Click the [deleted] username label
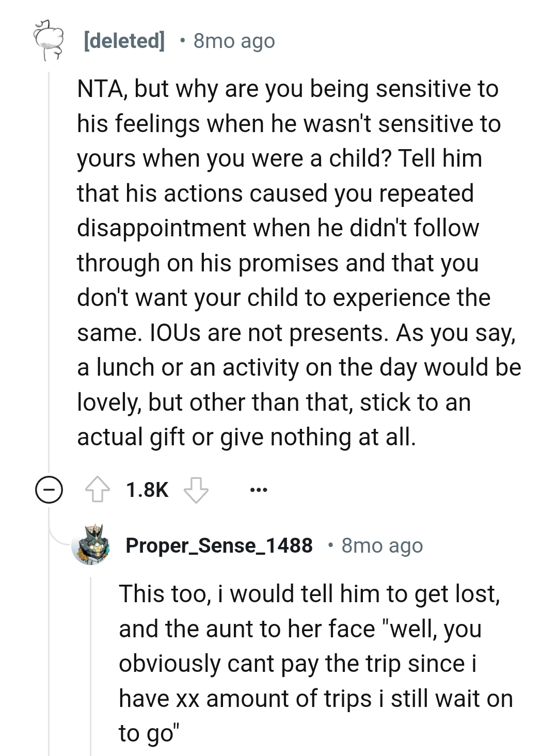This screenshot has height=756, width=557. coord(124,41)
